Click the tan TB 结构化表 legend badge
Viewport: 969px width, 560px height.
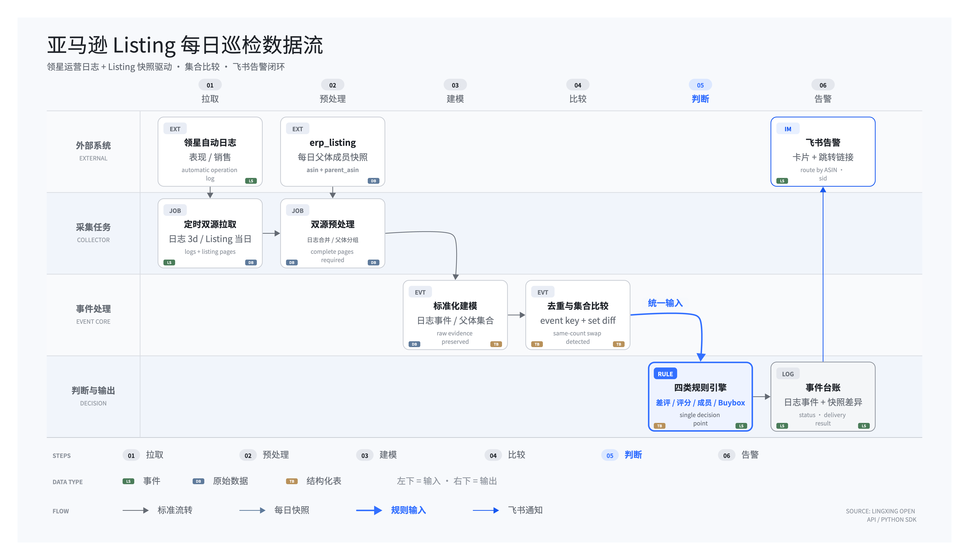[292, 481]
